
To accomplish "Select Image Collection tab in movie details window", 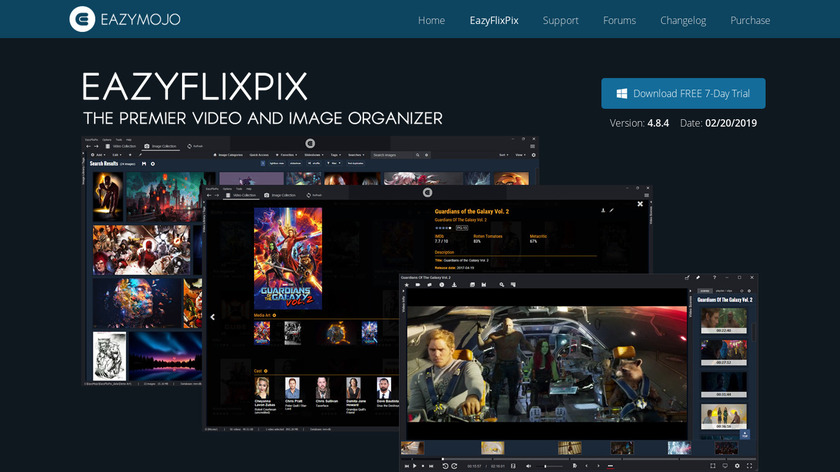I will [x=280, y=195].
